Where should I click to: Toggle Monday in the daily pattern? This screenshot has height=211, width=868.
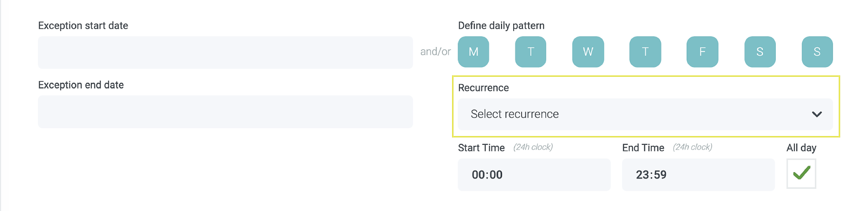pyautogui.click(x=473, y=52)
